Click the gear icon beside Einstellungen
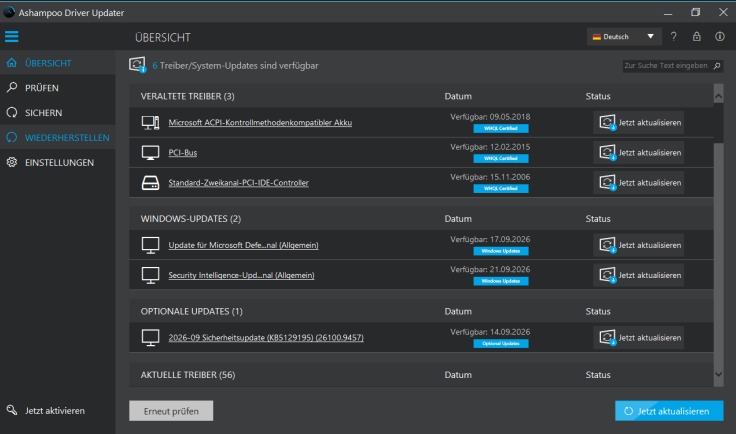Viewport: 736px width, 434px height. (x=12, y=162)
